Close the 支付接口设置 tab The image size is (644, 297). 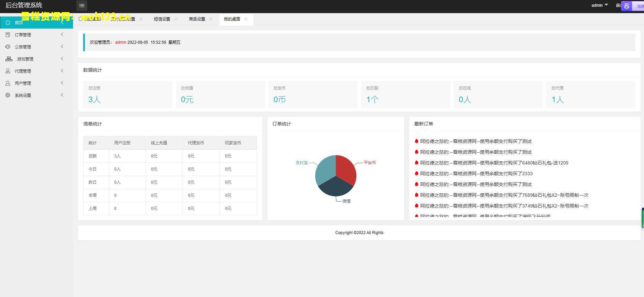point(141,19)
